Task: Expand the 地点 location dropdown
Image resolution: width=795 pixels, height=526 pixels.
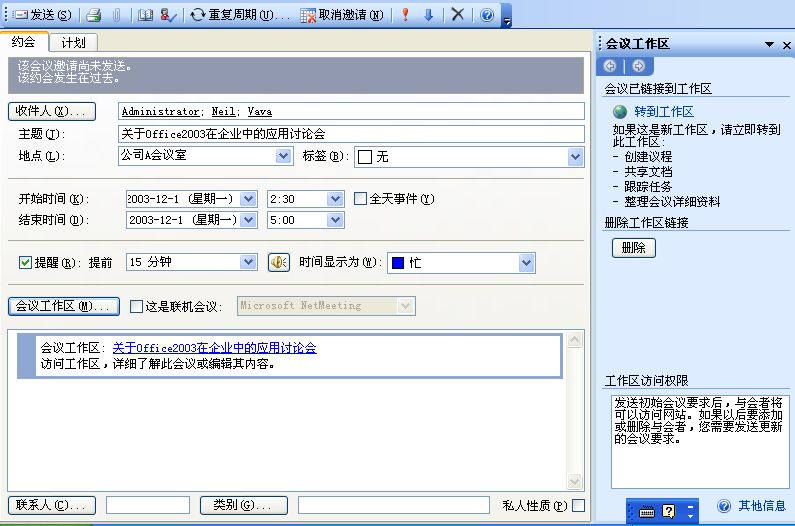Action: click(283, 156)
